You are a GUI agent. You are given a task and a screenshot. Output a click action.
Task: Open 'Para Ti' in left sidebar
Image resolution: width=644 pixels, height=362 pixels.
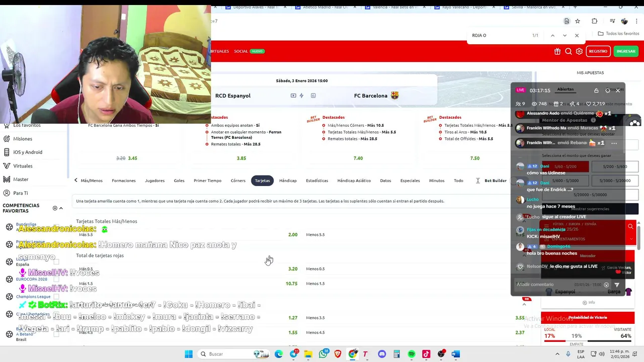pyautogui.click(x=21, y=193)
